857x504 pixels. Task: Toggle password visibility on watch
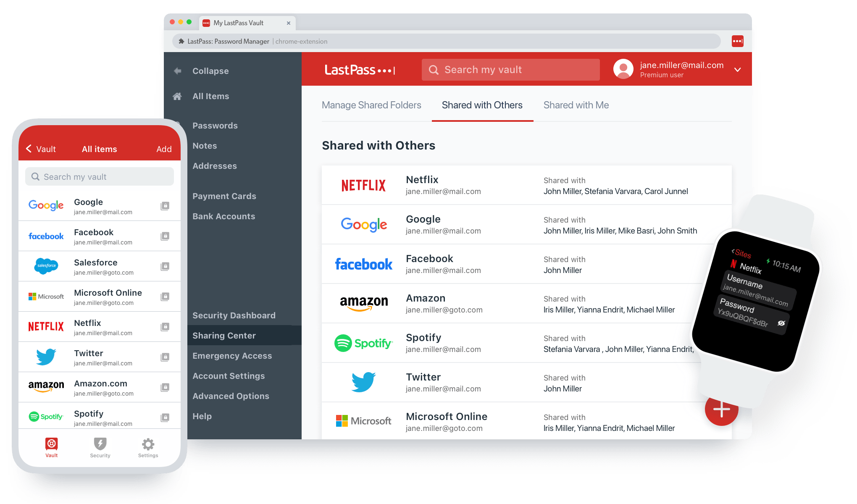click(x=781, y=323)
